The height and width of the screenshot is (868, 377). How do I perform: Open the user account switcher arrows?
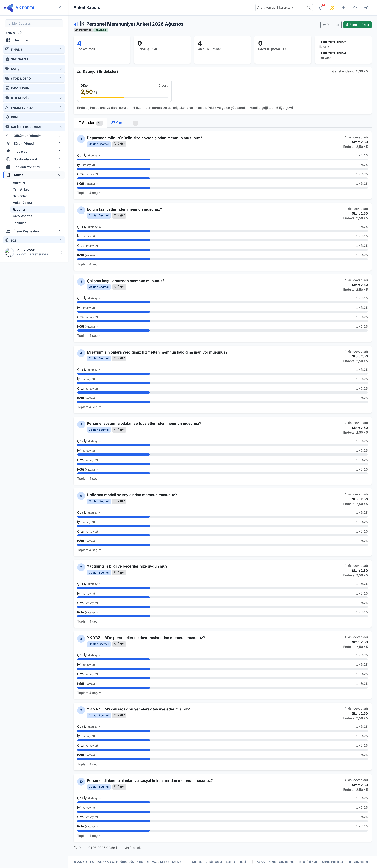pyautogui.click(x=61, y=253)
